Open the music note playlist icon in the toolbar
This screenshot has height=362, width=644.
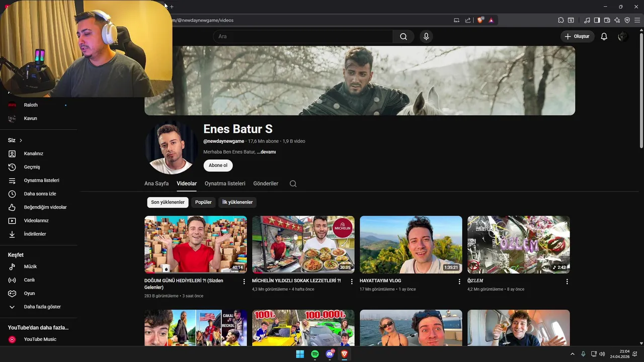click(x=587, y=20)
